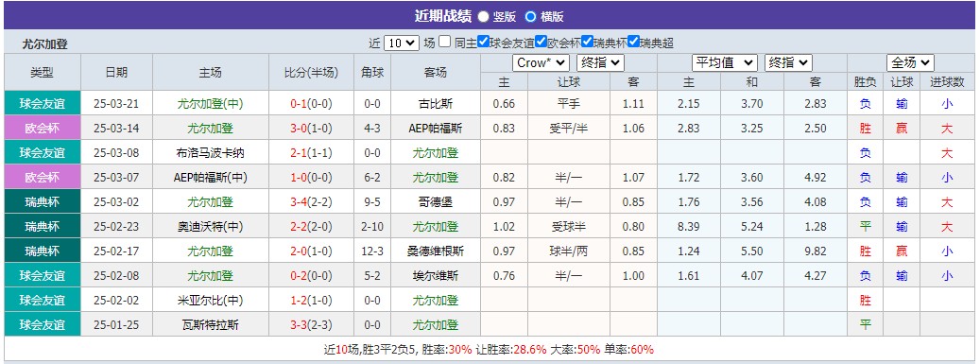
Task: Click the 胜负 column header
Action: point(865,82)
